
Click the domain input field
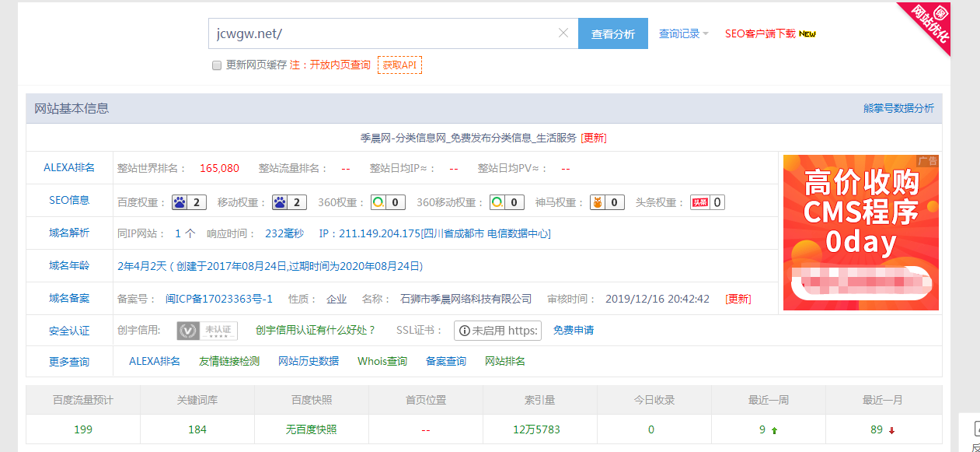click(x=381, y=34)
